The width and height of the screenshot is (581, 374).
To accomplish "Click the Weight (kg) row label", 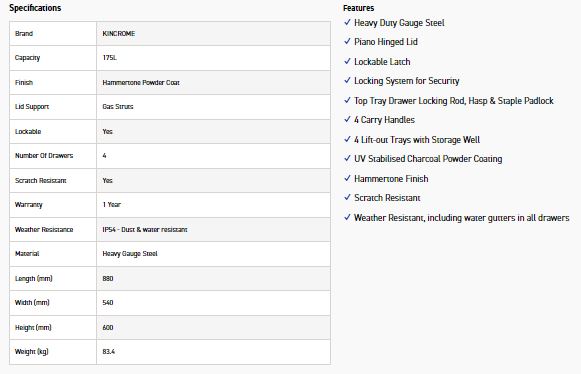I will (x=31, y=352).
